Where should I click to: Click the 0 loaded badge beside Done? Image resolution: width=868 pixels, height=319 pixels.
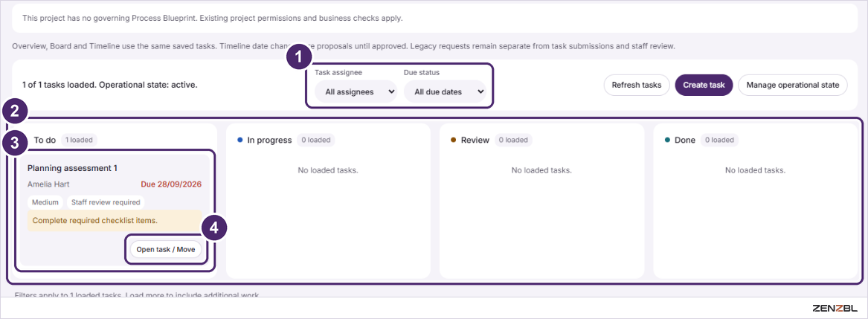pyautogui.click(x=719, y=140)
